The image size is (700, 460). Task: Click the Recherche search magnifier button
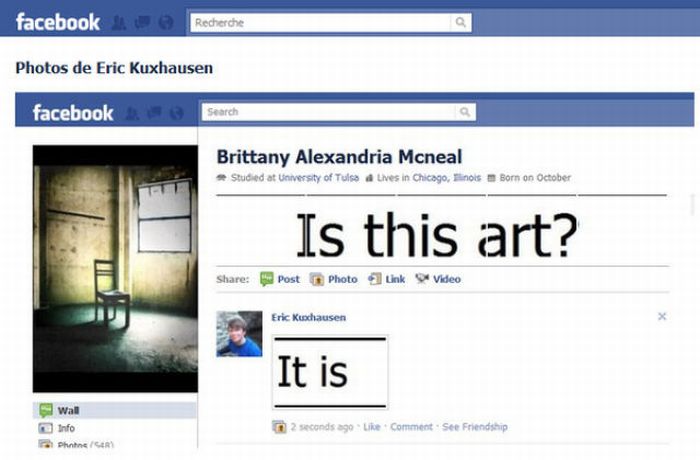[461, 22]
